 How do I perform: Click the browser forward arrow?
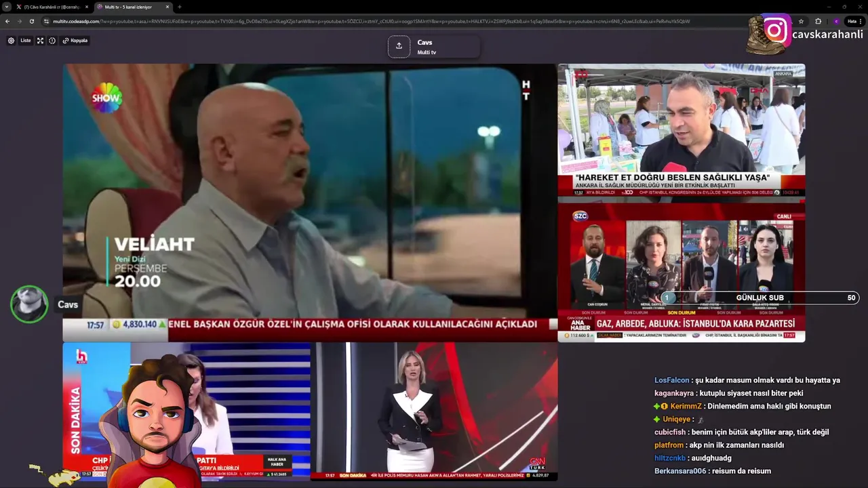[19, 21]
